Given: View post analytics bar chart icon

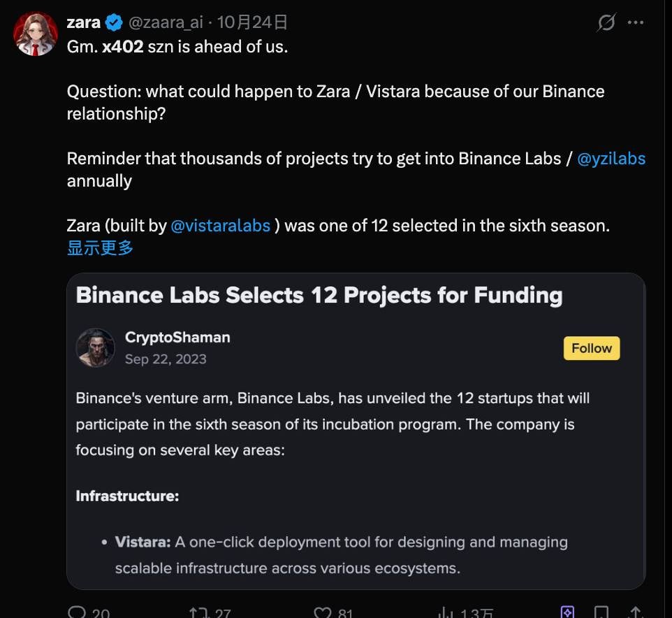Looking at the screenshot, I should click(446, 612).
